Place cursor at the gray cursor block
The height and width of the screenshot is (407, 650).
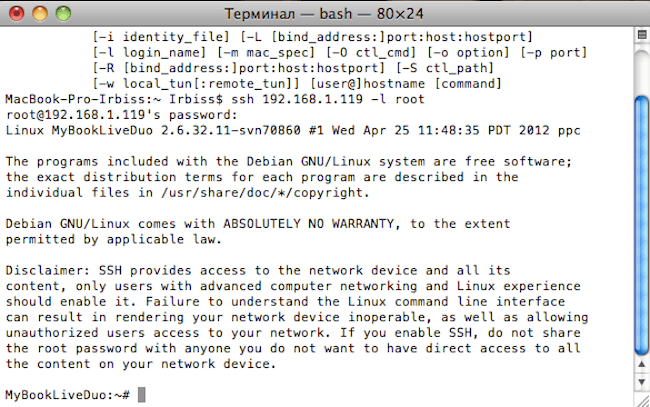tap(141, 395)
